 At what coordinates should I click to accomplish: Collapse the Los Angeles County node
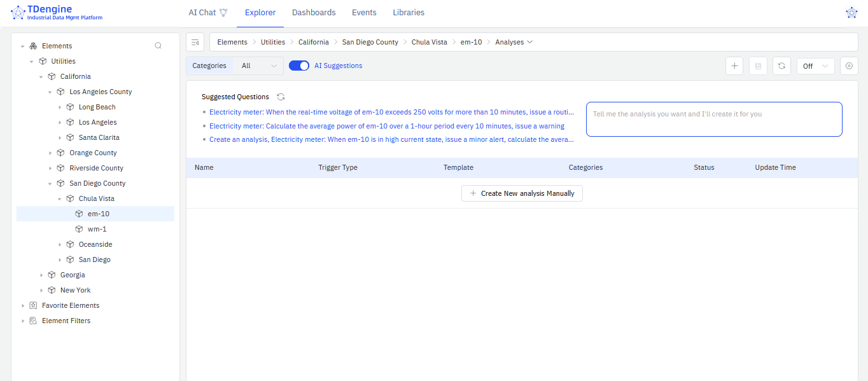(51, 92)
